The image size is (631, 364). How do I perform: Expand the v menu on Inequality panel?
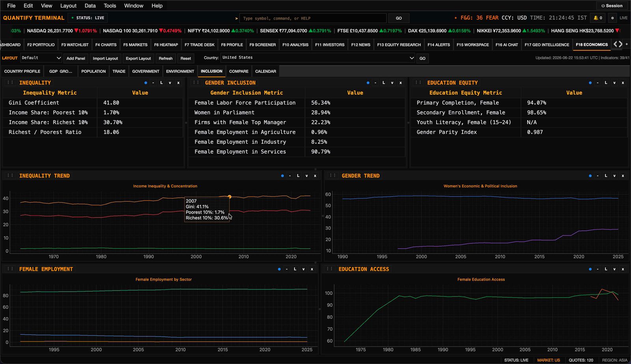[x=170, y=83]
